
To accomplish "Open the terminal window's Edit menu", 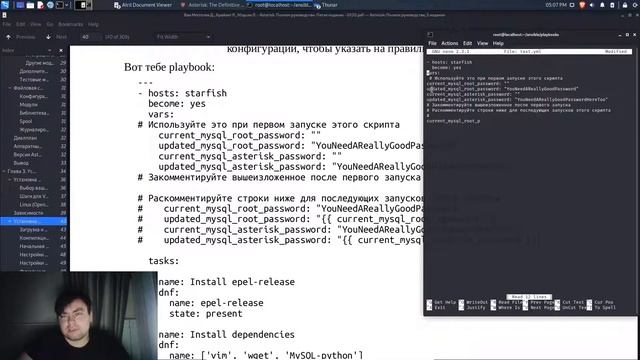I will coord(467,43).
